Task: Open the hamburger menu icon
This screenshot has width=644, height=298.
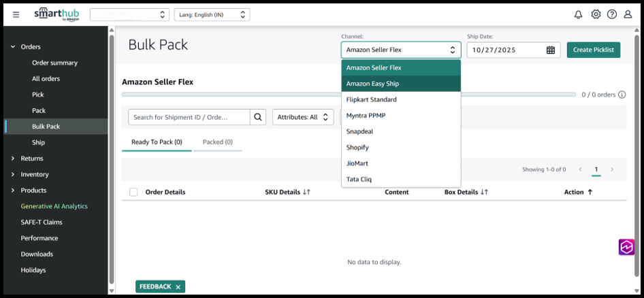Action: pyautogui.click(x=16, y=14)
